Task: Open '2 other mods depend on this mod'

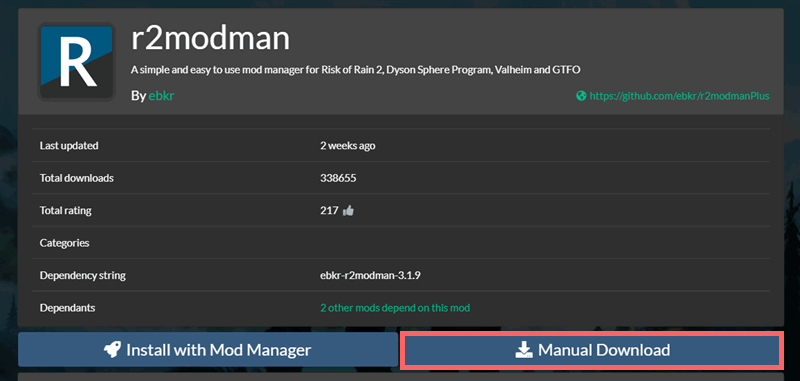Action: tap(395, 308)
